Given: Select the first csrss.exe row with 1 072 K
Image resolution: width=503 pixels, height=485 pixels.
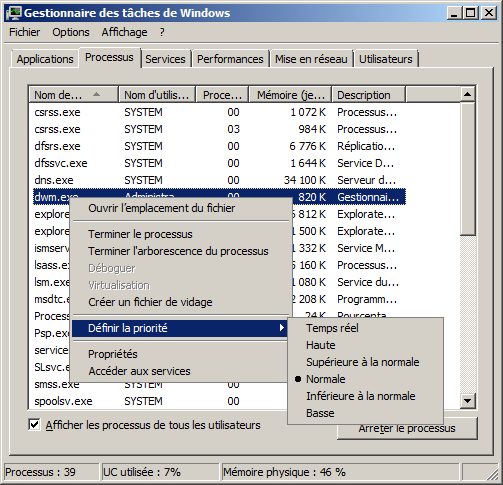Looking at the screenshot, I should point(219,112).
